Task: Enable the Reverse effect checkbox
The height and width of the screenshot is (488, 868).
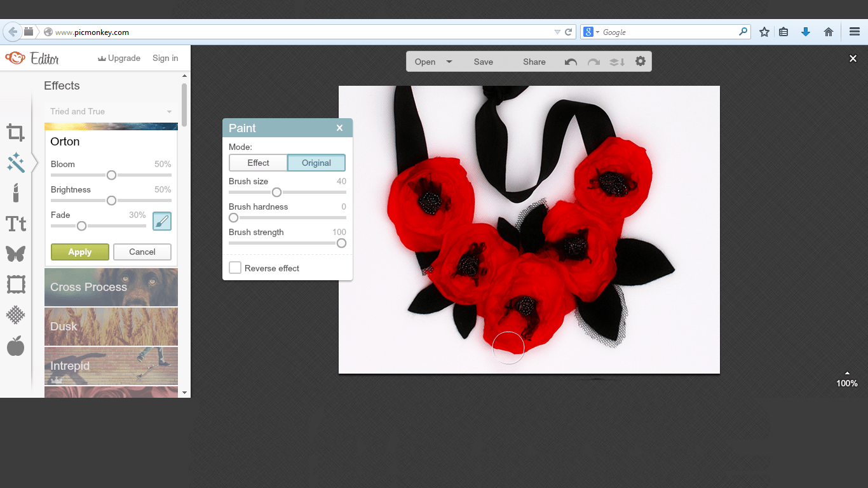Action: click(x=235, y=268)
